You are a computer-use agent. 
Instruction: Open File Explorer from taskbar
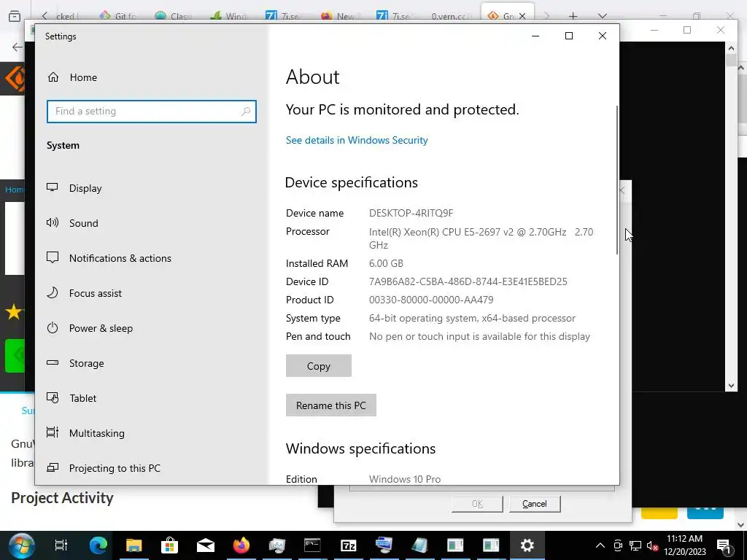pos(134,545)
